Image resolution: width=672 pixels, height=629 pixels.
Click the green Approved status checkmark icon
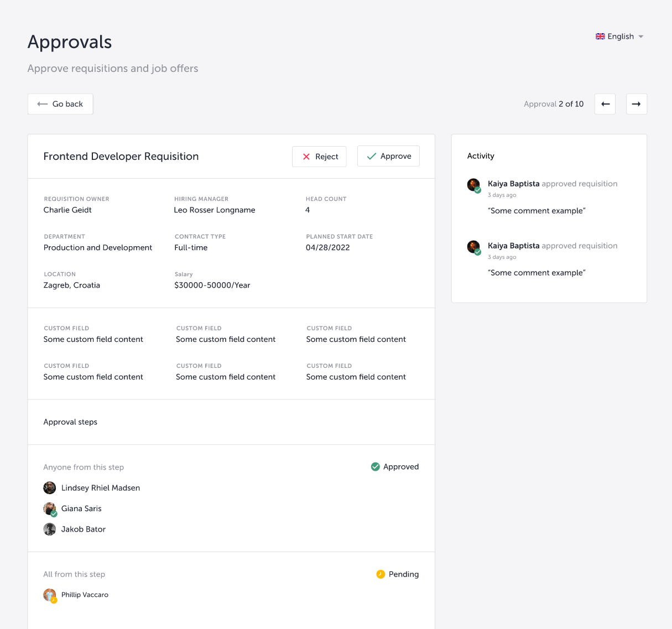pos(375,467)
